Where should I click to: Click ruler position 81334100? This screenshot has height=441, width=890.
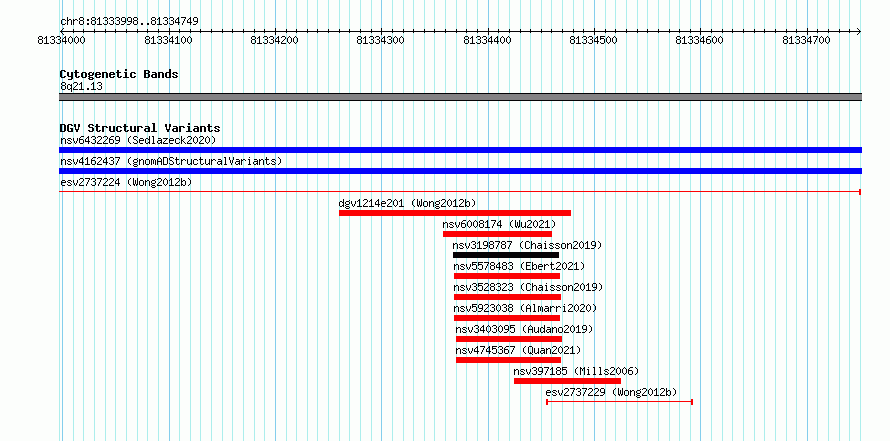tap(169, 40)
